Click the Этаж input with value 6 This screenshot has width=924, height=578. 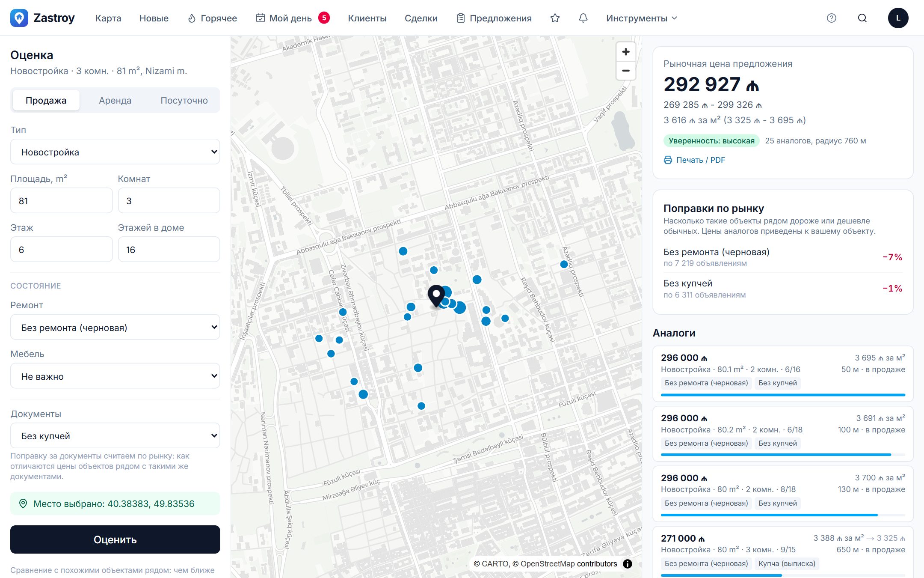coord(61,250)
